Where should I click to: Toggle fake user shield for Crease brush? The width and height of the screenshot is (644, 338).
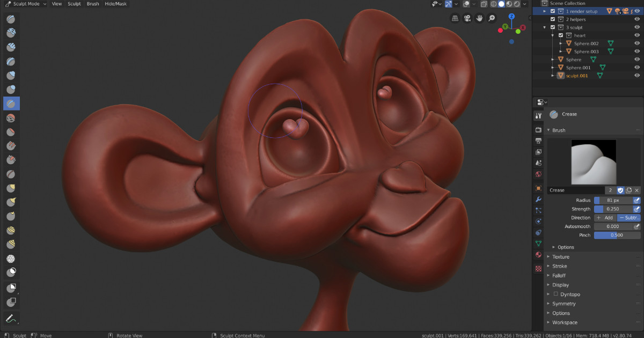pos(620,190)
